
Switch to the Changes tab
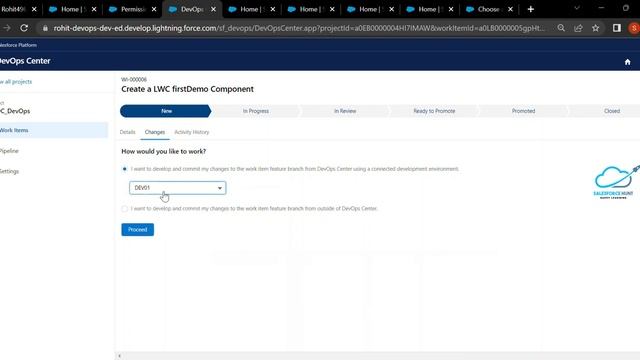click(x=155, y=132)
